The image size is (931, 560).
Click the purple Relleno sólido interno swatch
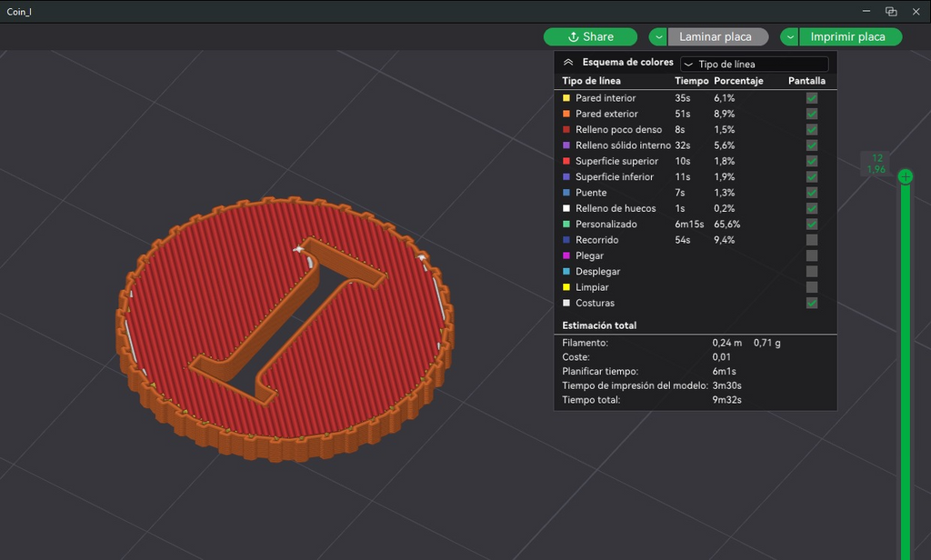[566, 145]
